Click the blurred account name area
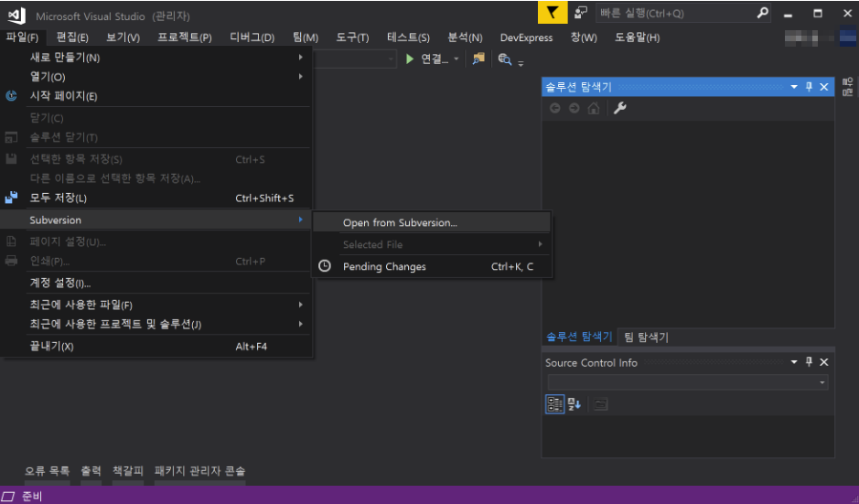The height and width of the screenshot is (504, 859). coord(809,38)
